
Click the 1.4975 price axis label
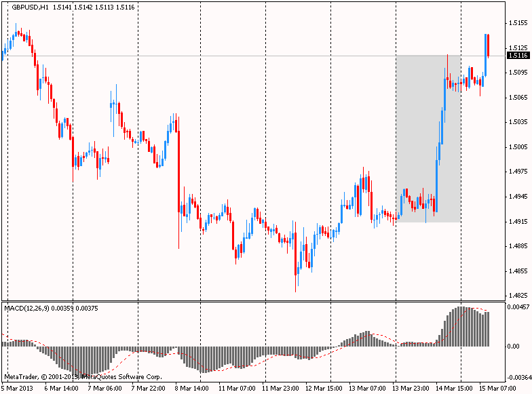518,171
